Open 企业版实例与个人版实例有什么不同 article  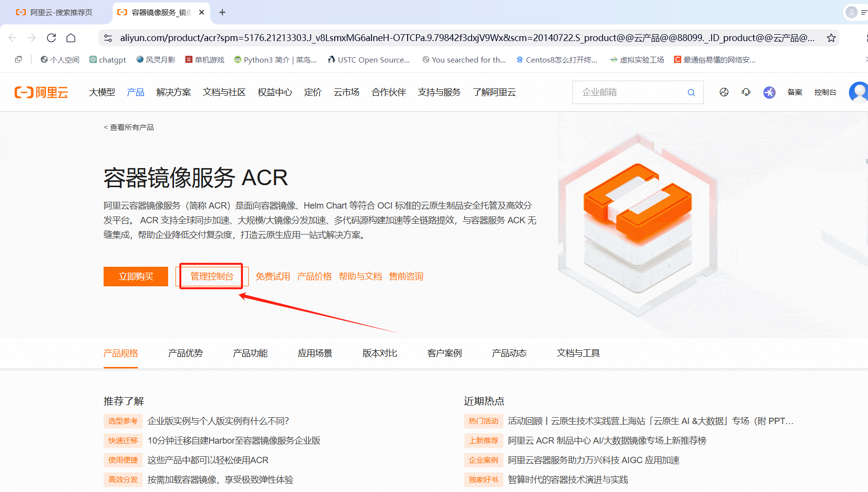coord(218,421)
